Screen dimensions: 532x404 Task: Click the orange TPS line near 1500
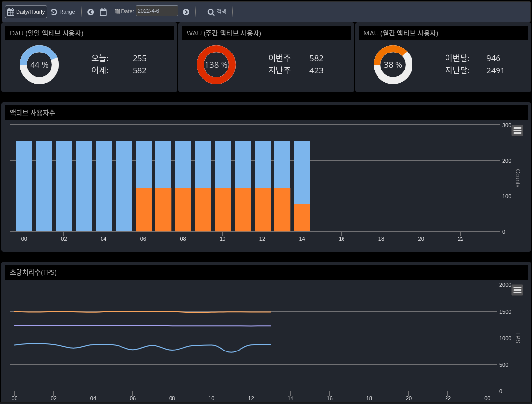point(146,312)
